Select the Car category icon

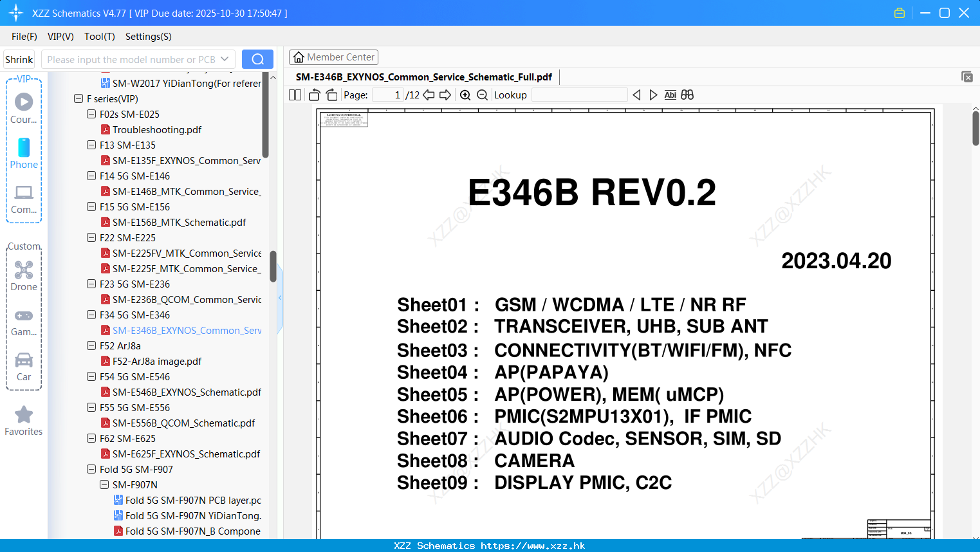click(x=24, y=367)
